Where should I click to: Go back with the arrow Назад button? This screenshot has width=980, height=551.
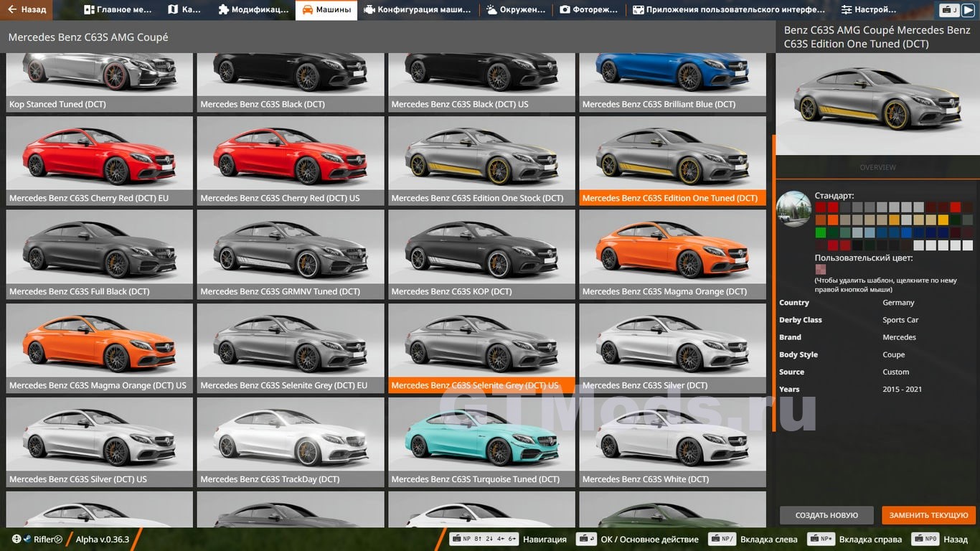(27, 10)
